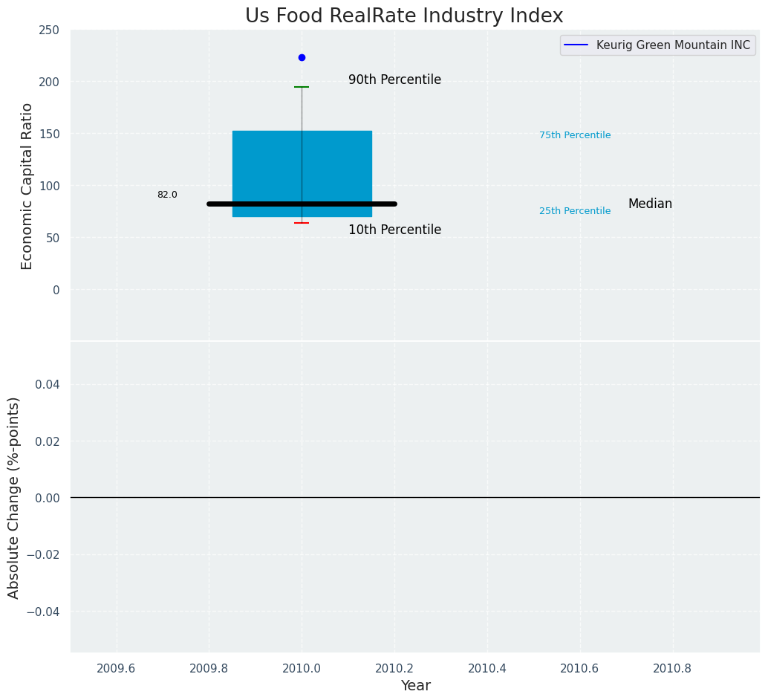
Task: Click the blue Keurig data point dot
Action: click(302, 57)
